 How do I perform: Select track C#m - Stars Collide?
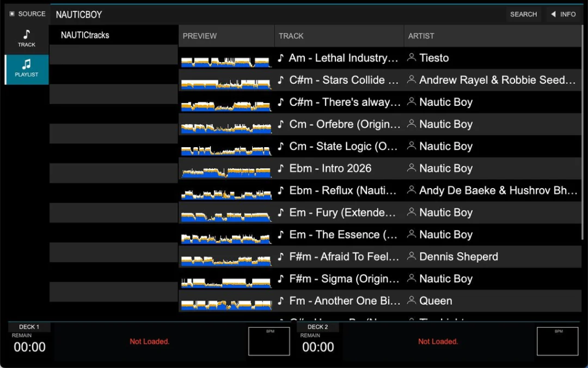pos(344,80)
